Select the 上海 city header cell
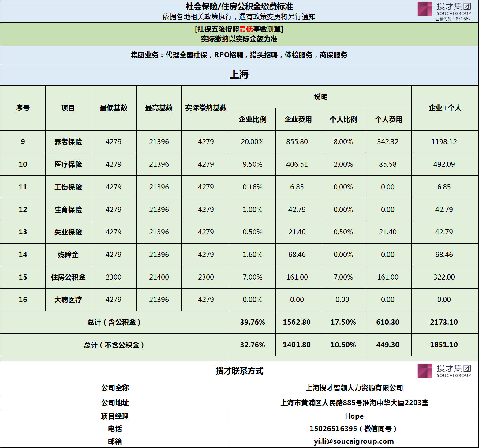479x448 pixels. pos(239,73)
